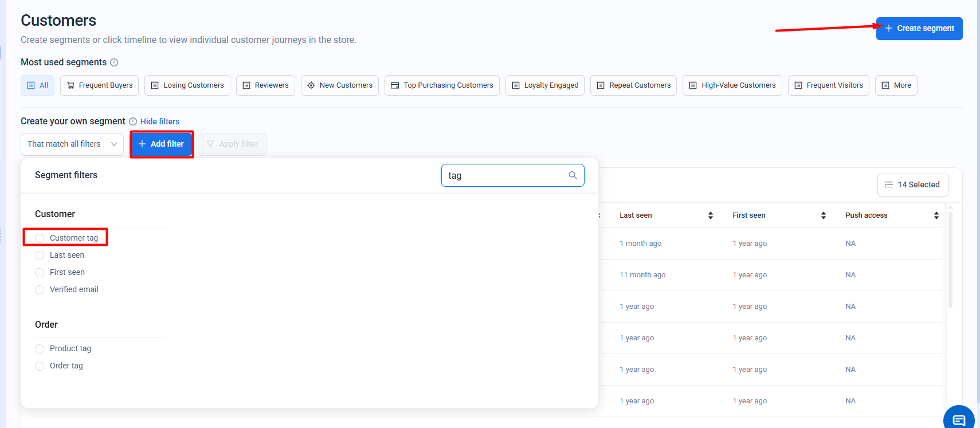Sort by Push access column arrows
The height and width of the screenshot is (428, 980).
point(936,215)
